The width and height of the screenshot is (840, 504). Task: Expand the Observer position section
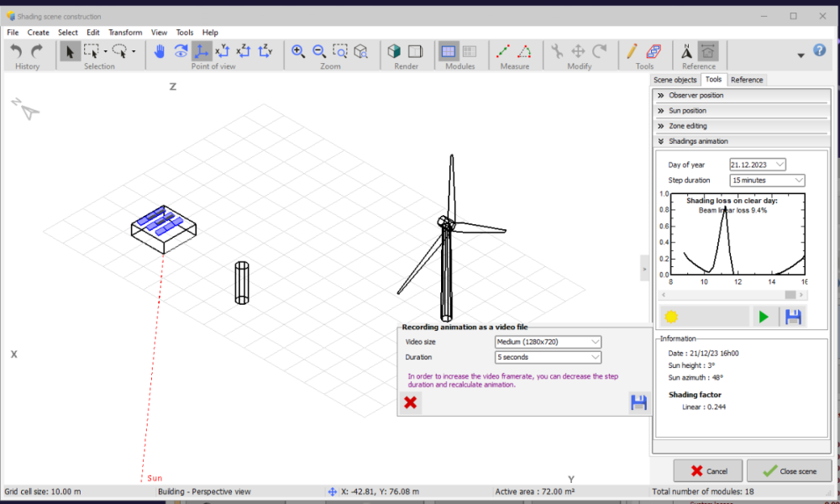(696, 96)
